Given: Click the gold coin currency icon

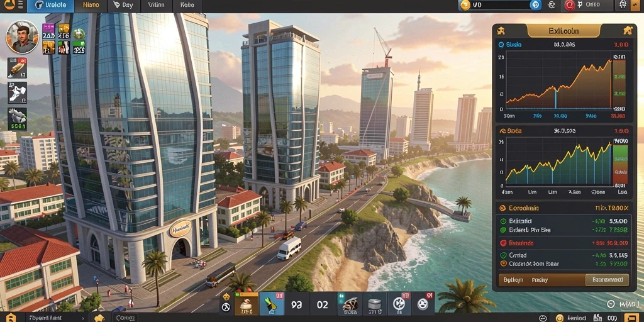Looking at the screenshot, I should 465,5.
